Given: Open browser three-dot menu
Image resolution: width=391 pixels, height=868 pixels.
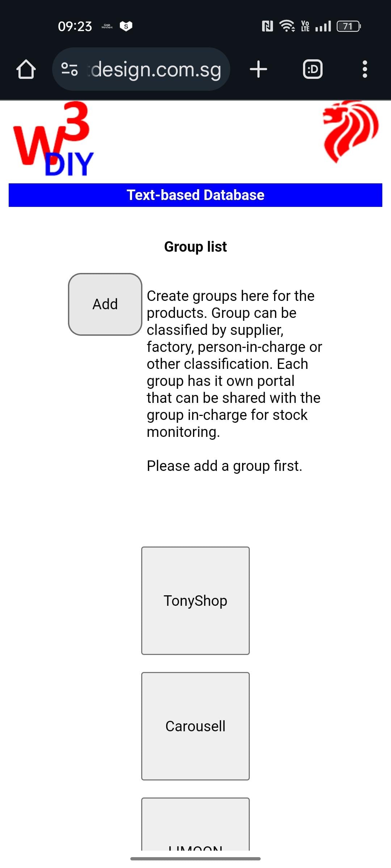Looking at the screenshot, I should [x=365, y=69].
